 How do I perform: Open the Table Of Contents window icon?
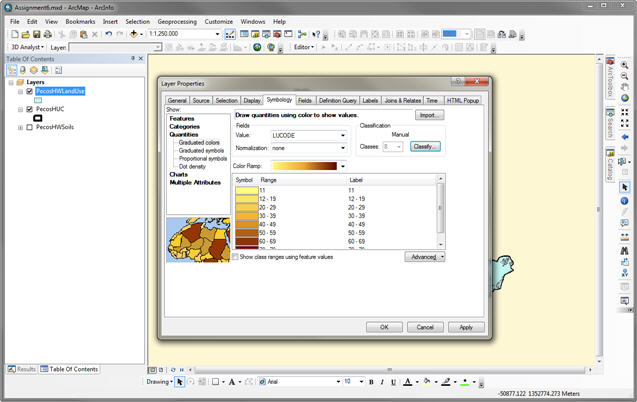(244, 34)
